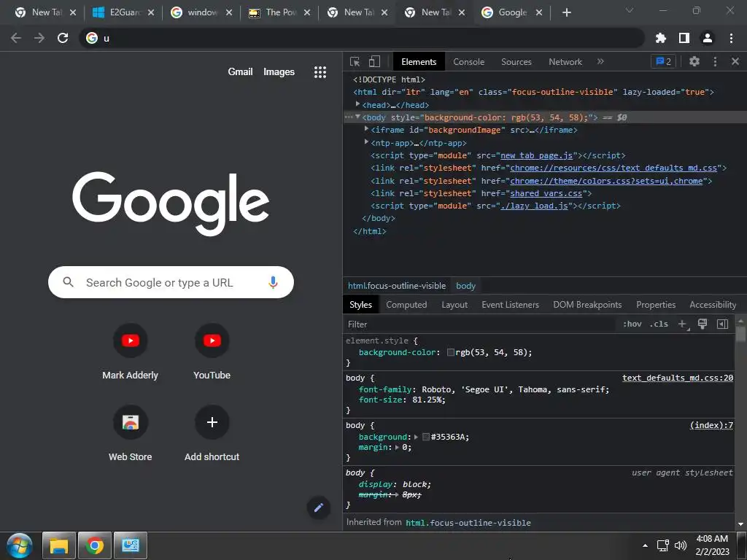
Task: Activate the inspect element picker tool
Action: click(355, 61)
